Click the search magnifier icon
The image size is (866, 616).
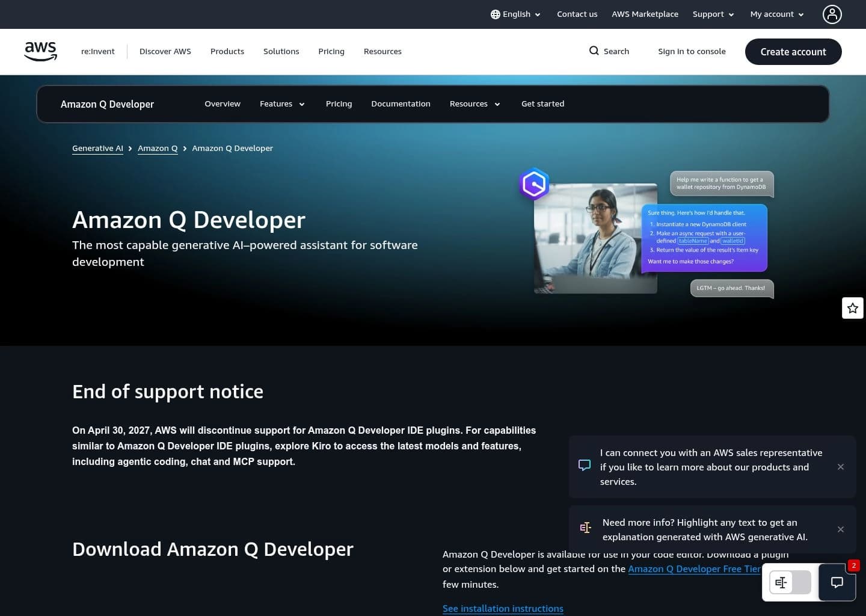[594, 51]
